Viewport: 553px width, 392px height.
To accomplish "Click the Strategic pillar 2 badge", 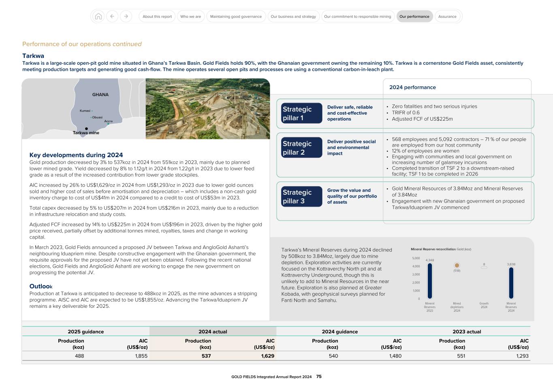I will [301, 147].
